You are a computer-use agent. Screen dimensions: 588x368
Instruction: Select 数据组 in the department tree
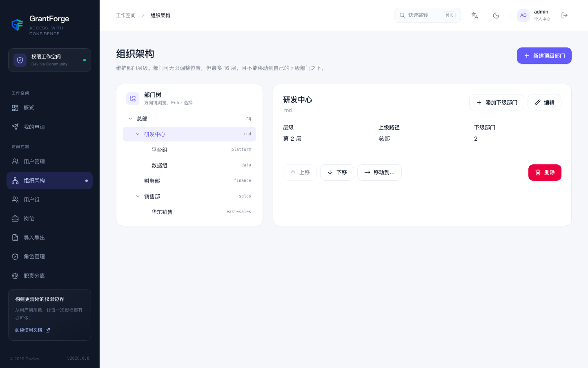point(189,165)
